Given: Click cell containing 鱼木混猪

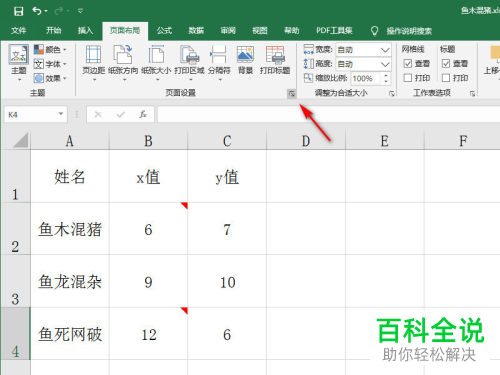Looking at the screenshot, I should point(70,229).
